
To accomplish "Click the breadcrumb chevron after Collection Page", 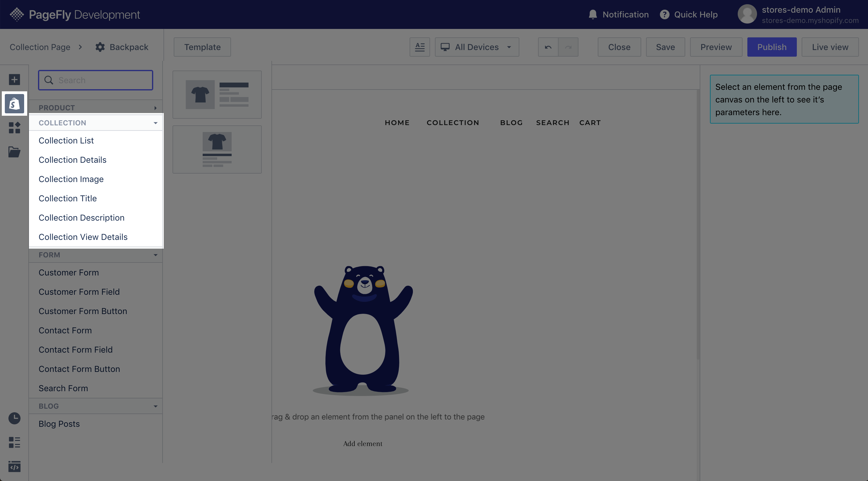I will tap(80, 47).
